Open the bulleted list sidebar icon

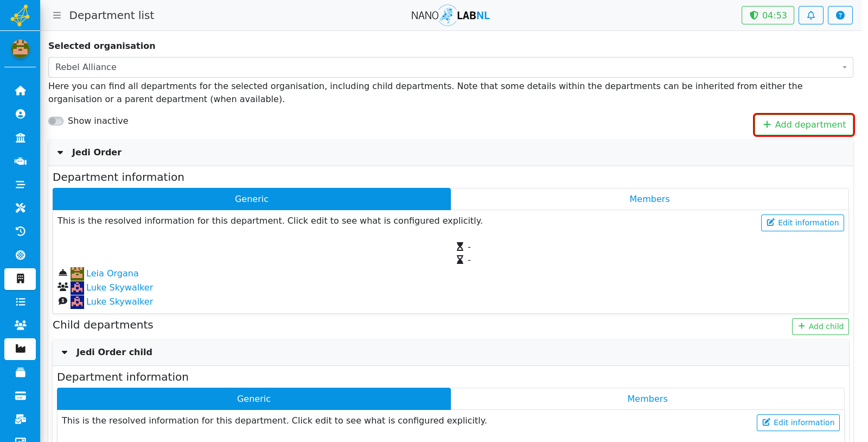pyautogui.click(x=20, y=302)
